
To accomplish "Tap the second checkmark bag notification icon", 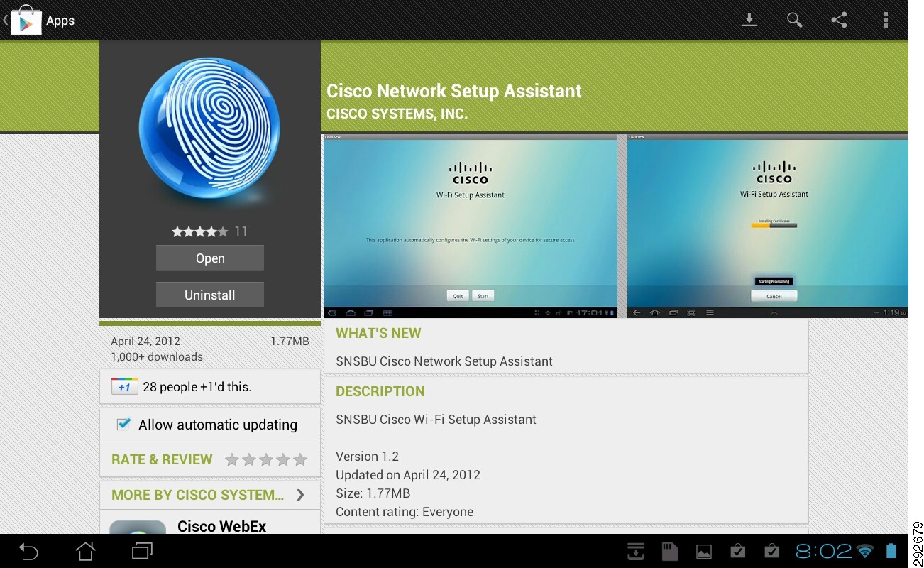I will click(x=771, y=551).
